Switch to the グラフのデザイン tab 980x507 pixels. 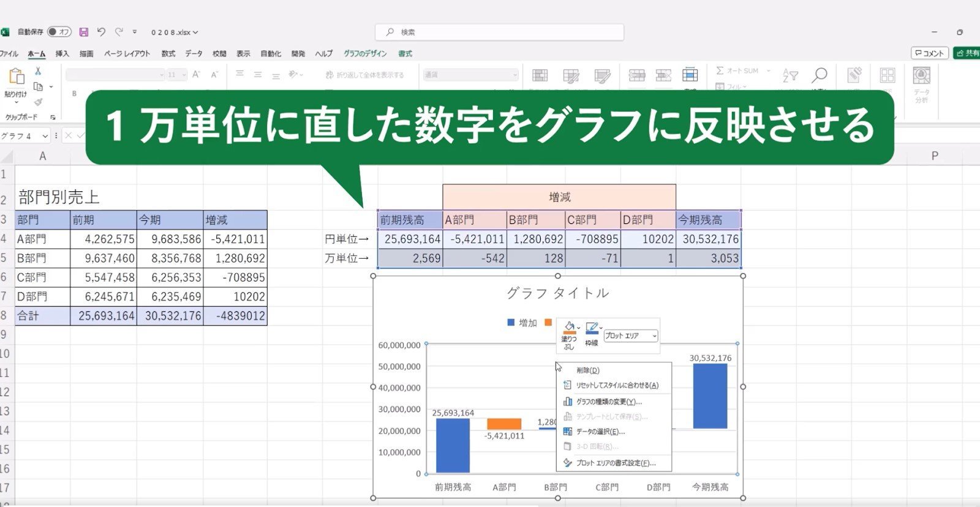(x=365, y=53)
